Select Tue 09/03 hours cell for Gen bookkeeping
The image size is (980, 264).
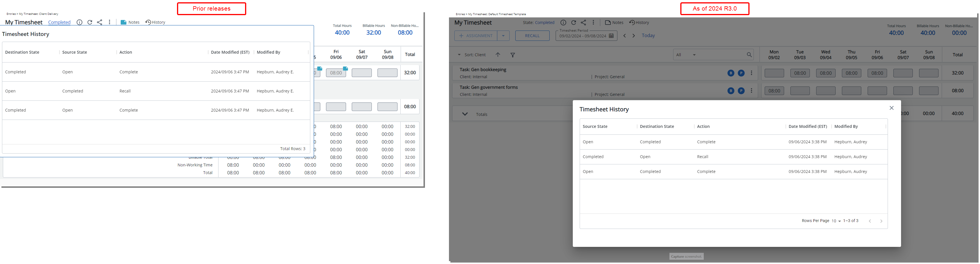pyautogui.click(x=800, y=73)
